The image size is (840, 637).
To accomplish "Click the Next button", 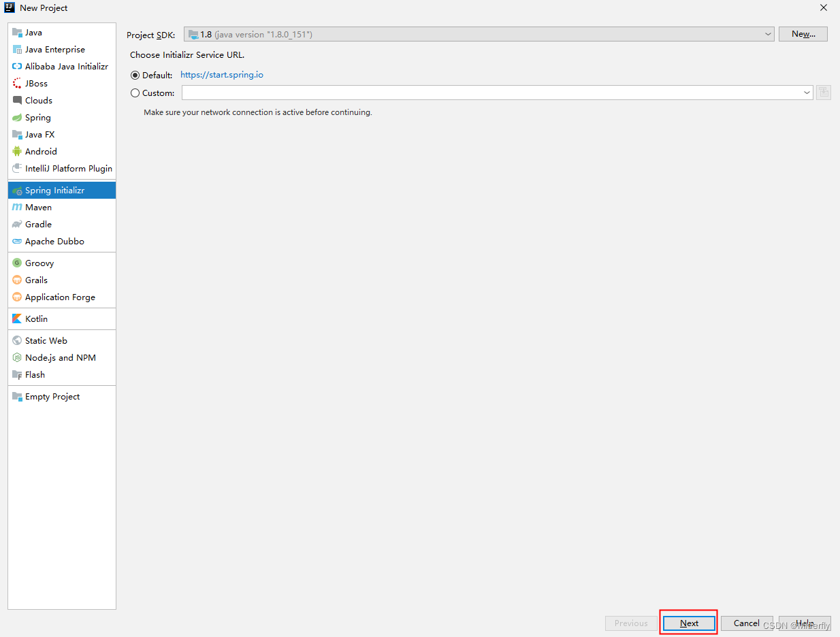I will 689,623.
